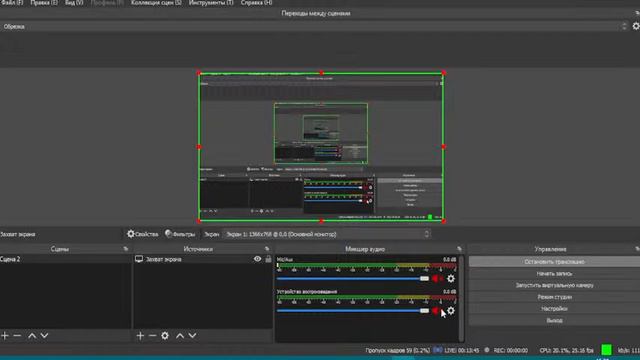Open transition properties gear icon
Screen dimensions: 640x360
636,27
